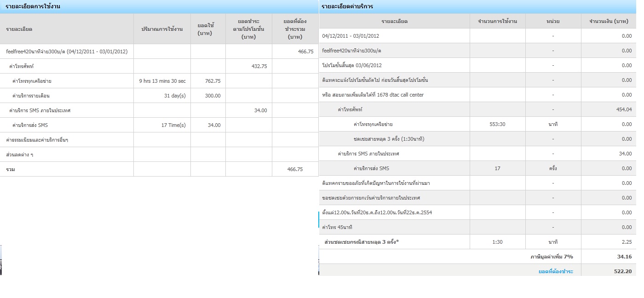
Task: Click the "ยอดที่ต้องชำระรวม (บาท)" column header
Action: pos(295,29)
